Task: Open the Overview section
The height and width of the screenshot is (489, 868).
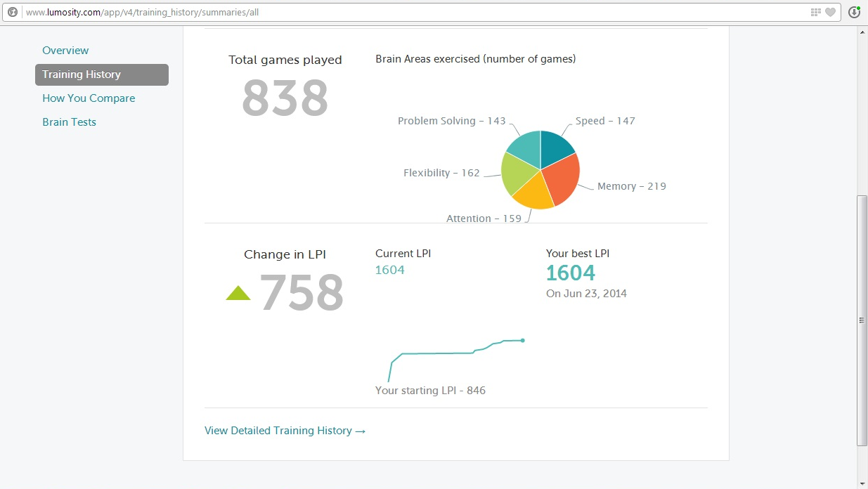Action: (x=65, y=51)
